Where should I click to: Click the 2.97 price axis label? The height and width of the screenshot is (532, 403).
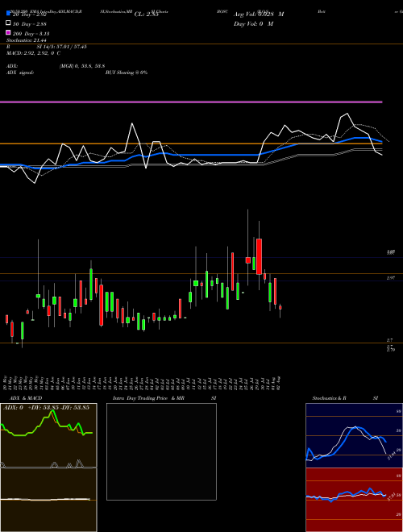coord(391,278)
